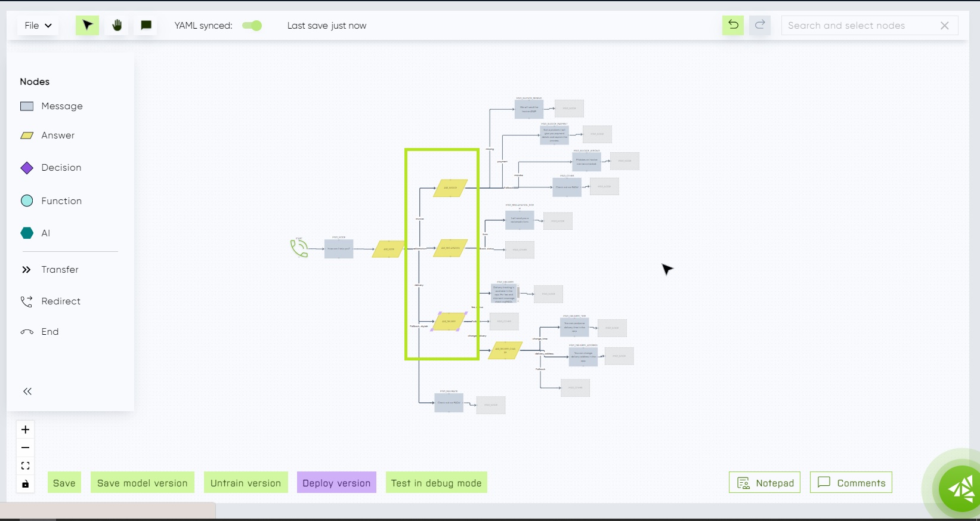Viewport: 980px width, 521px height.
Task: Click Test in debug mode
Action: click(436, 483)
